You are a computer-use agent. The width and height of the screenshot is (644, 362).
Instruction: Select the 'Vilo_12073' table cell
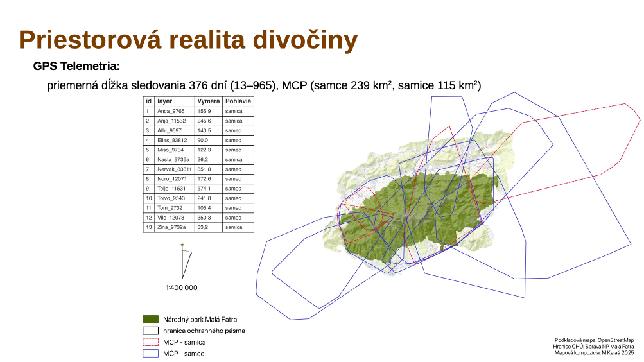tap(175, 218)
